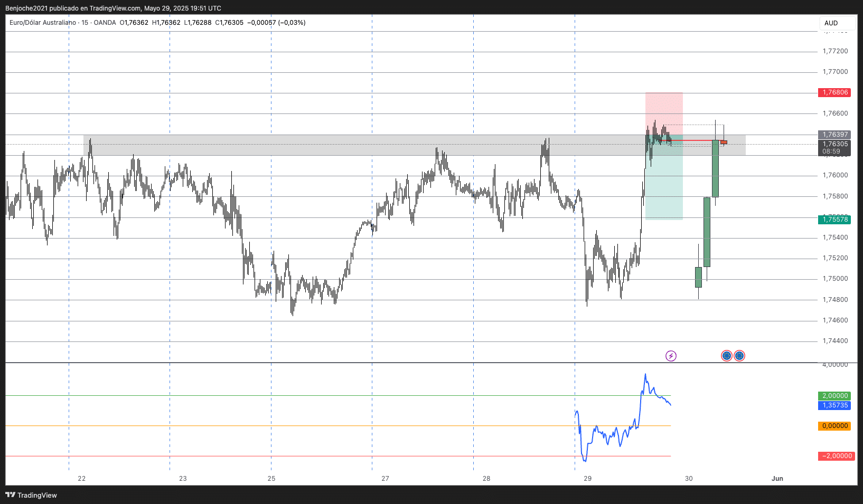The height and width of the screenshot is (504, 863).
Task: Select the small red candle at current price
Action: point(724,142)
